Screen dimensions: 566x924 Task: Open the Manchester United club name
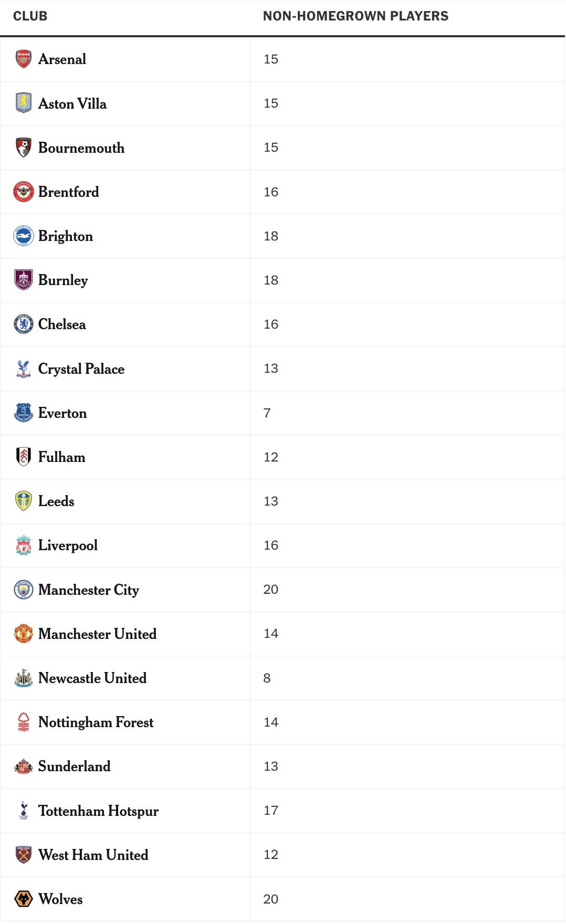click(x=98, y=634)
